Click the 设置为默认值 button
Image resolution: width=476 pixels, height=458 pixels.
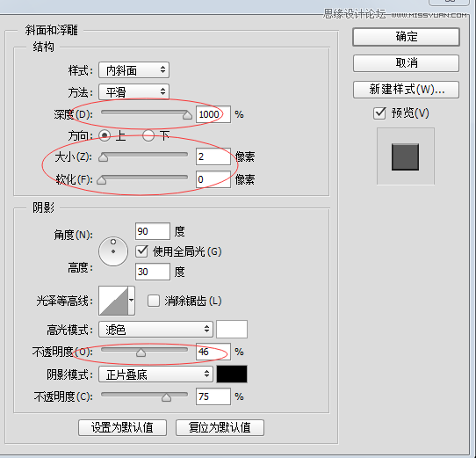pos(122,427)
